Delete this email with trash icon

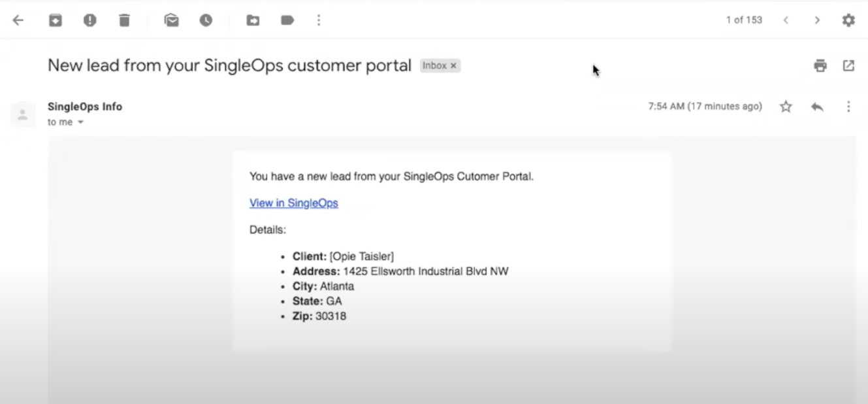pos(124,20)
